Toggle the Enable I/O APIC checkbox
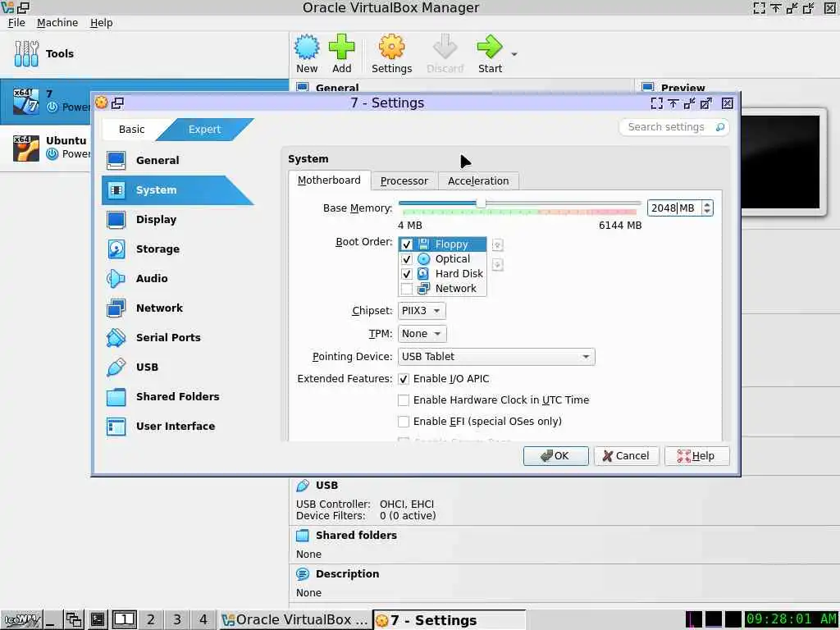This screenshot has height=630, width=840. (x=404, y=379)
